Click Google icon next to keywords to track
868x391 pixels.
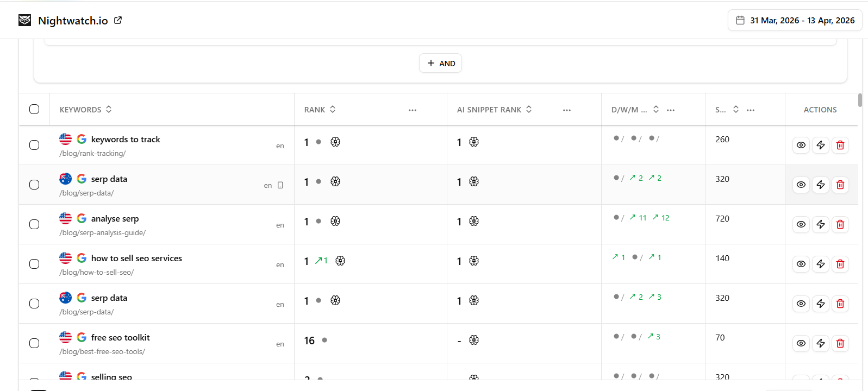82,139
